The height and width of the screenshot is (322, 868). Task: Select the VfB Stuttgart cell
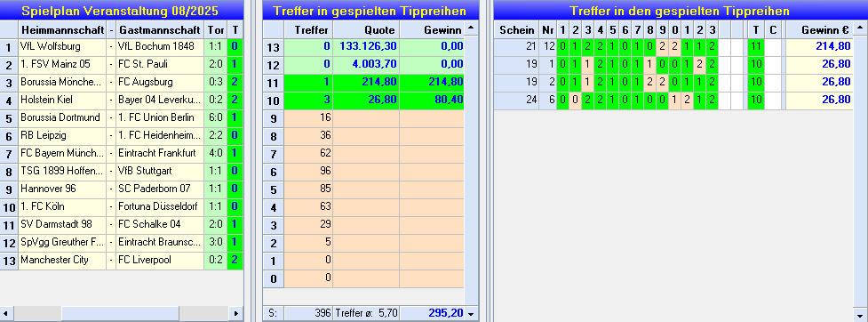point(160,172)
